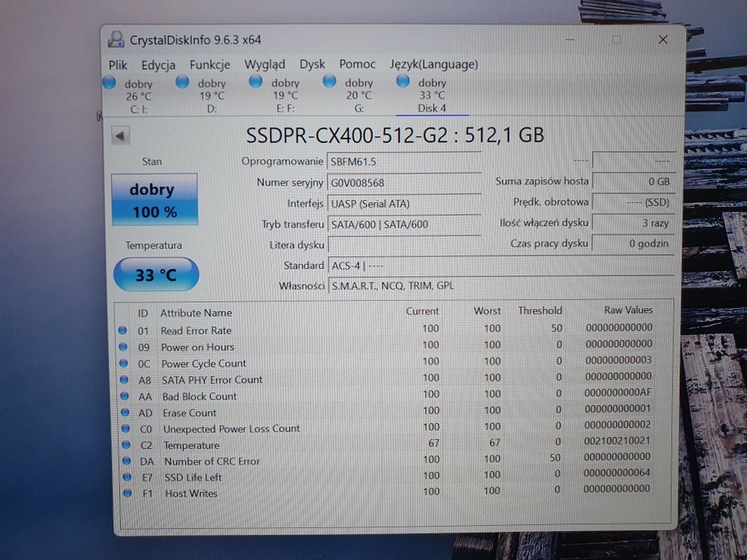Click the 33 °C temperature button
The height and width of the screenshot is (560, 747).
pyautogui.click(x=156, y=274)
